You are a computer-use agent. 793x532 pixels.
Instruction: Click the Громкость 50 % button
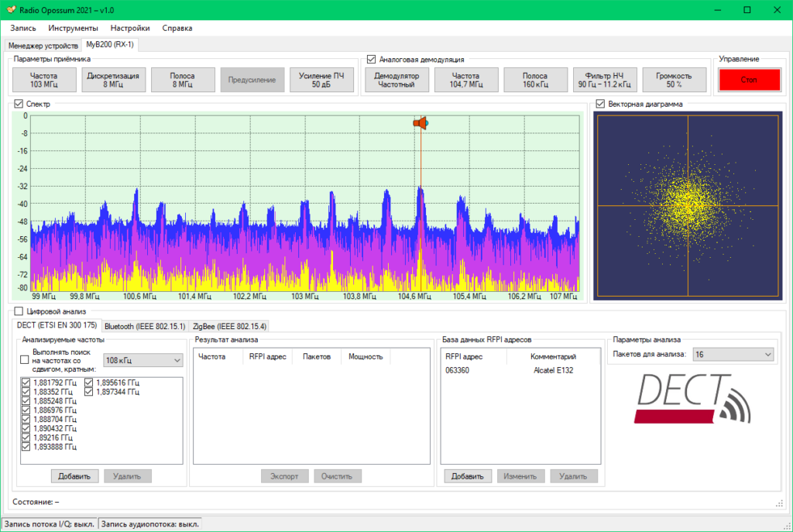click(674, 80)
